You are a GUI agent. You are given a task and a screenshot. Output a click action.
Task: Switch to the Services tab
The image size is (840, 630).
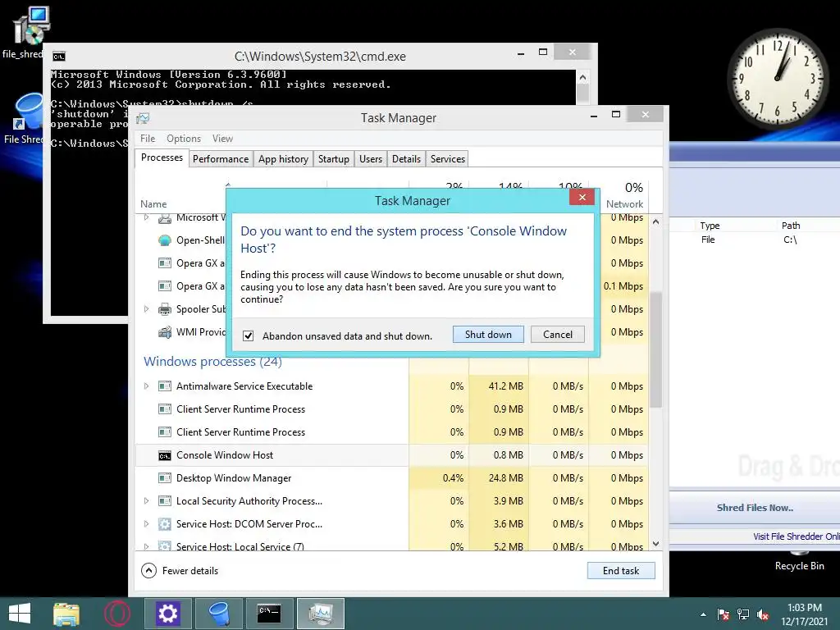[x=447, y=159]
